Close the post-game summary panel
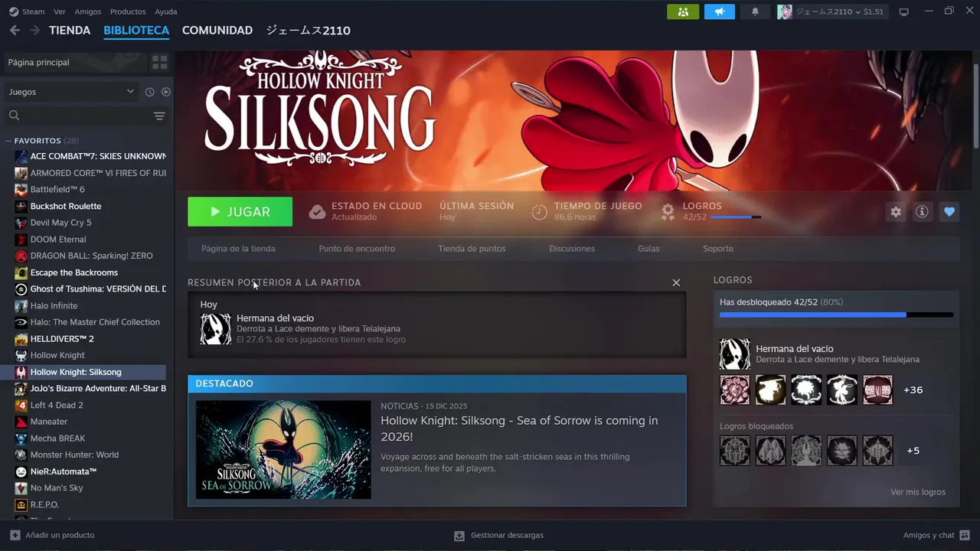This screenshot has width=980, height=551. (676, 282)
